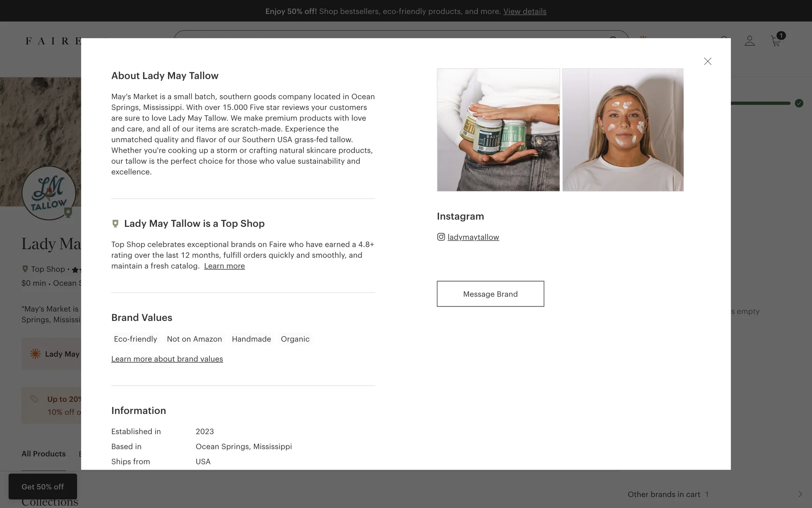View the tallow jars product photo
This screenshot has height=508, width=812.
(498, 130)
